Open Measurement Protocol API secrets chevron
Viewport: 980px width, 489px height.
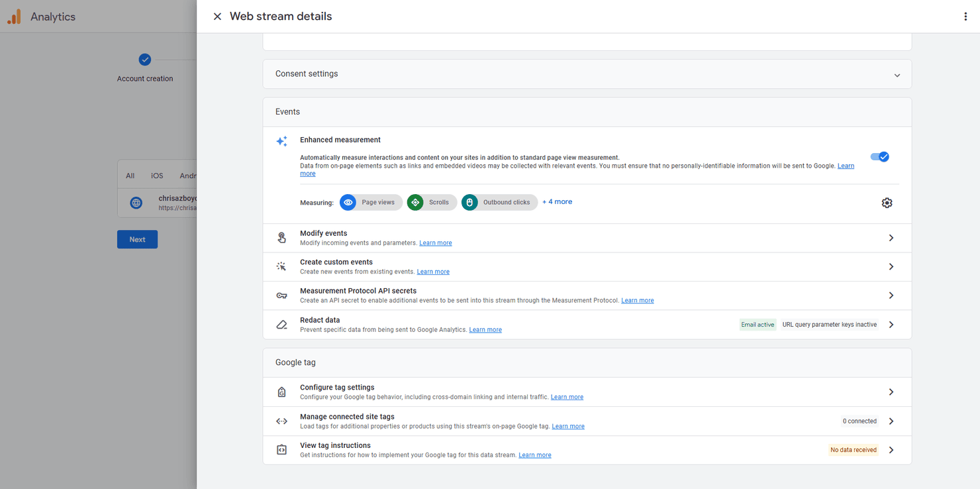(891, 296)
